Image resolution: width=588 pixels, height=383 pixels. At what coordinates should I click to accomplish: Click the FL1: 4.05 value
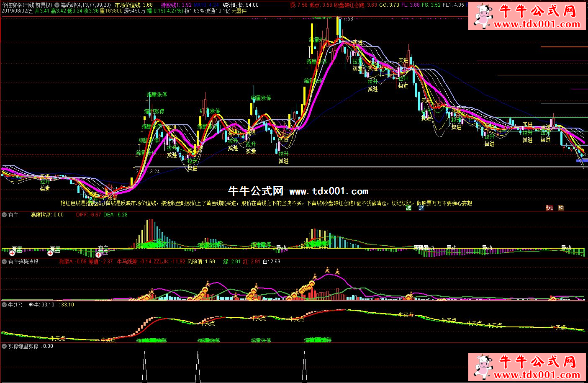pyautogui.click(x=453, y=5)
